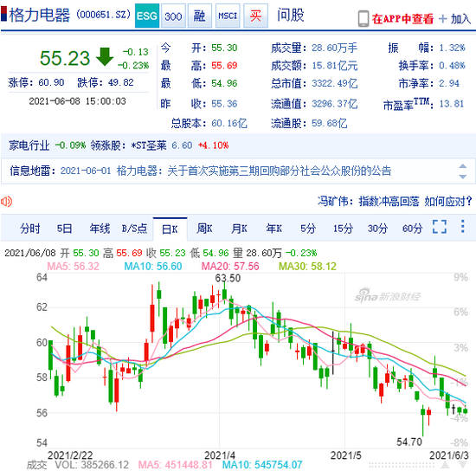Click the 总市值 3322.49亿 value
The image size is (476, 471).
tap(335, 83)
